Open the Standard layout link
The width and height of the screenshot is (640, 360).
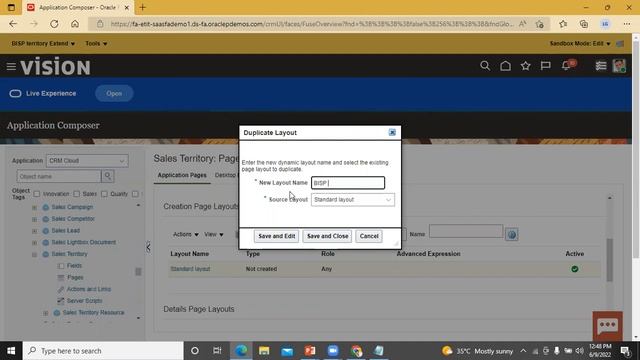point(190,269)
